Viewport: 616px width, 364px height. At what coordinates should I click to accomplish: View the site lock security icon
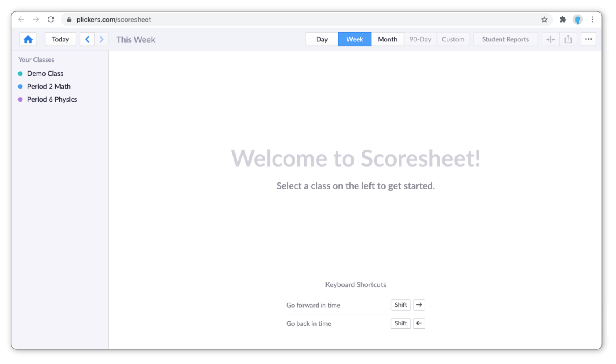69,19
